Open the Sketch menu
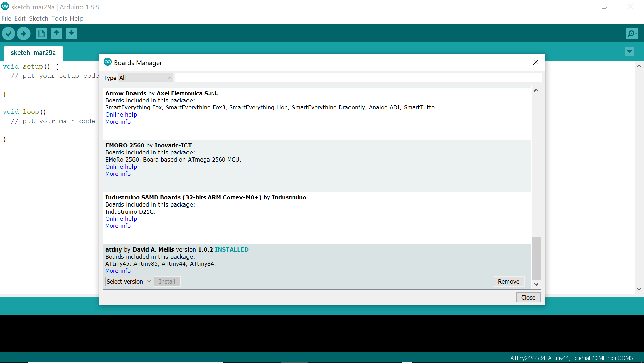The width and height of the screenshot is (644, 364). pyautogui.click(x=38, y=18)
